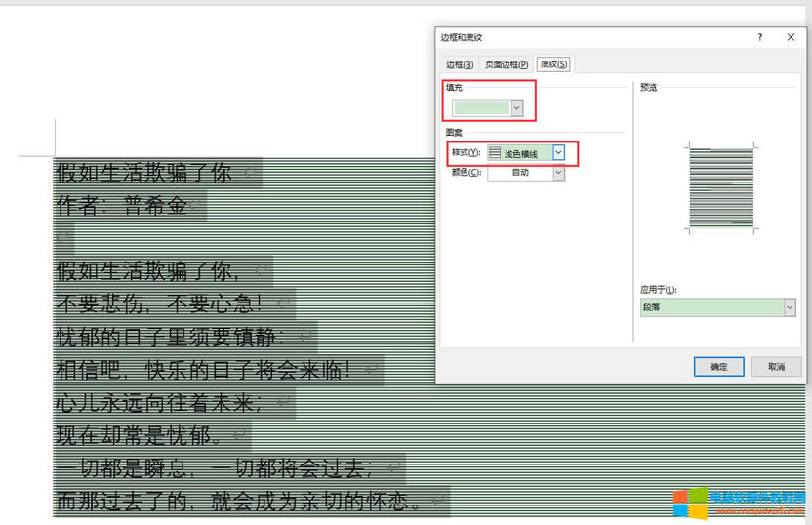
Task: Click the empty paragraph mark below the author line
Action: tap(63, 237)
